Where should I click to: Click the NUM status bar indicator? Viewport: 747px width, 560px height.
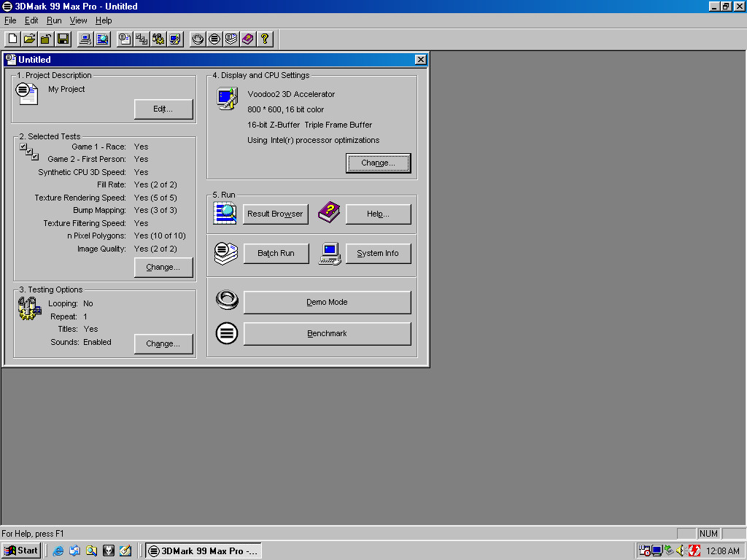pyautogui.click(x=708, y=534)
